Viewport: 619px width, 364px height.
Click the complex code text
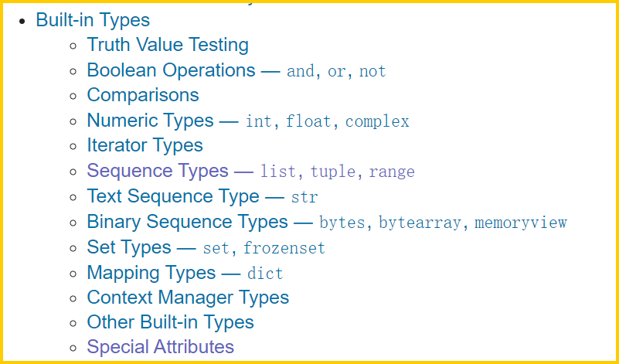[377, 121]
